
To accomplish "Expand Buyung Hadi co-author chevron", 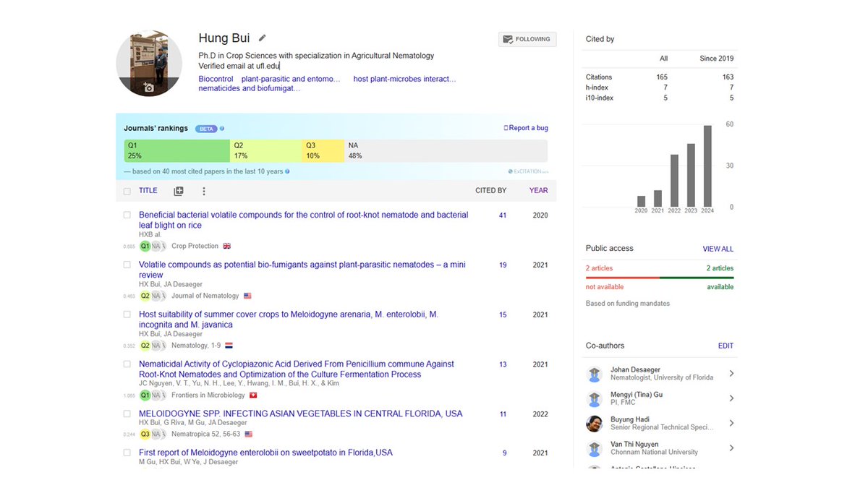I will [x=731, y=423].
